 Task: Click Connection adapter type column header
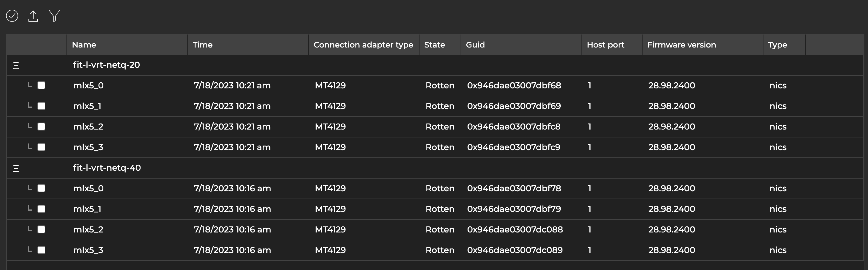click(363, 44)
